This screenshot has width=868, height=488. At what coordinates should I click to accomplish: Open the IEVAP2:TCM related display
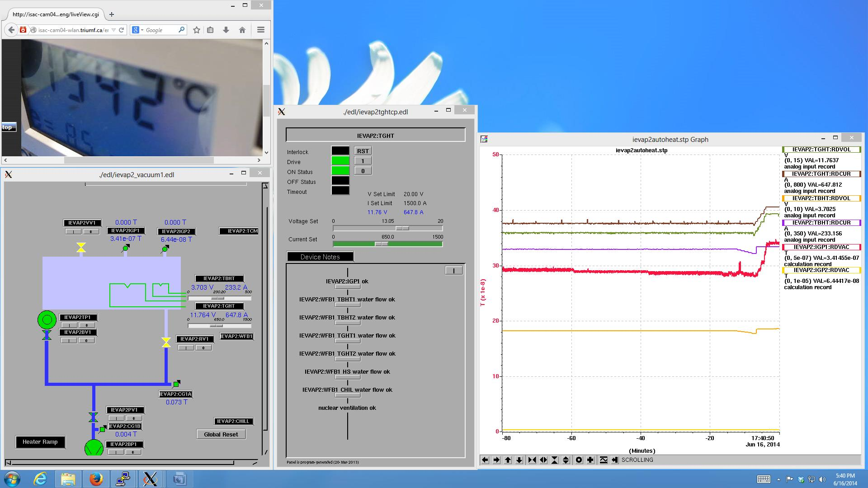point(239,231)
